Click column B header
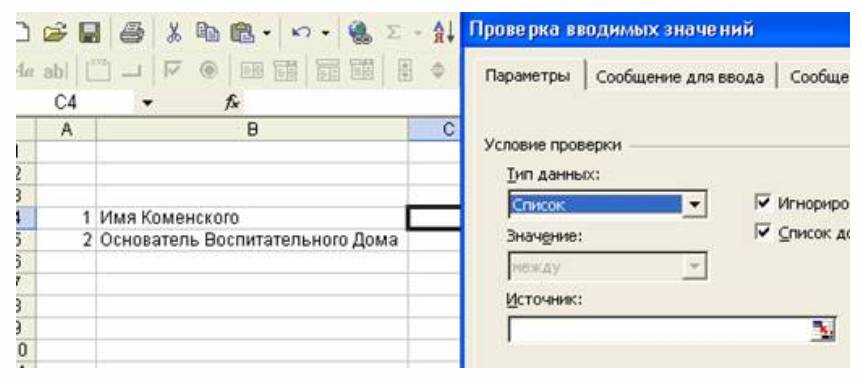Screen dimensions: 862x381 tap(252, 130)
